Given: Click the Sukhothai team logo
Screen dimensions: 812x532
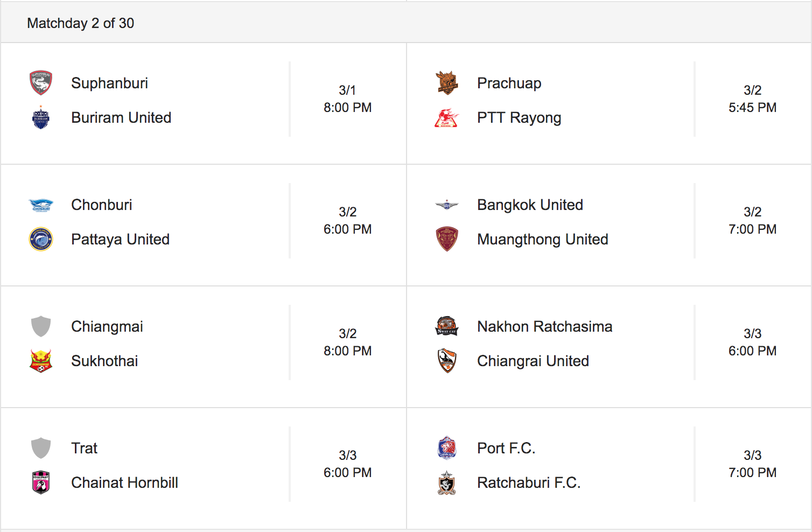Looking at the screenshot, I should [41, 361].
